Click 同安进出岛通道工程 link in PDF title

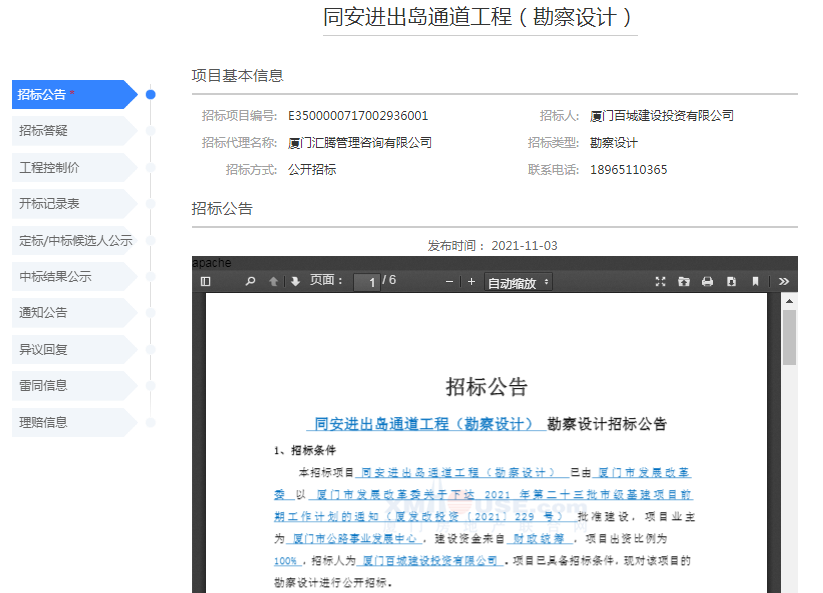point(424,424)
